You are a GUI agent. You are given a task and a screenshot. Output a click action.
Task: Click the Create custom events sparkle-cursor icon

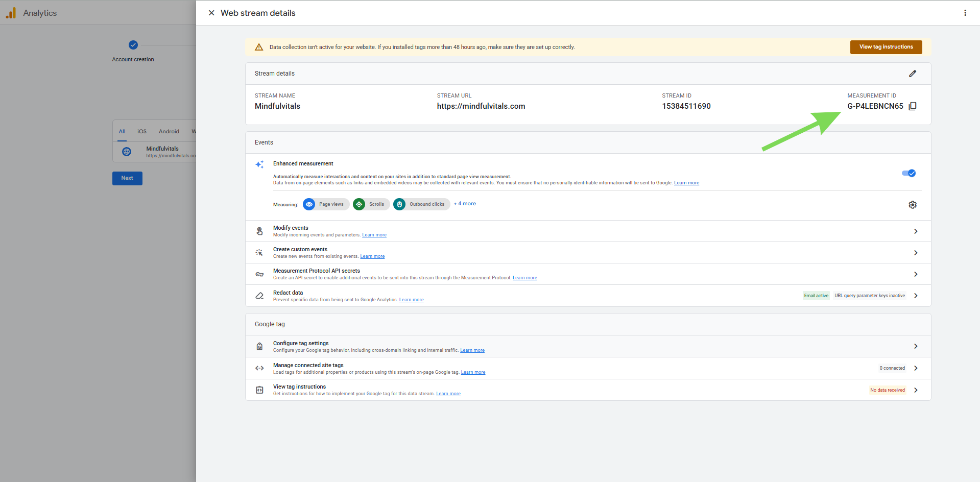click(259, 253)
